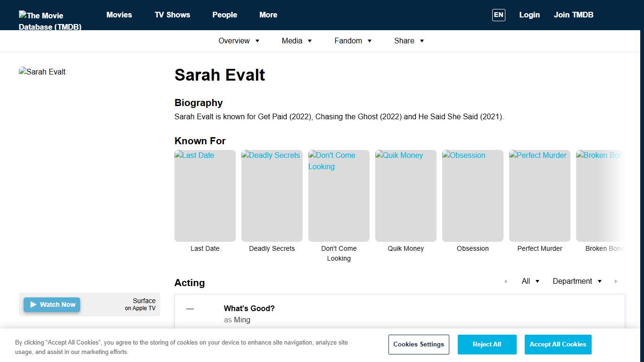Open the Media dropdown menu
Screen dimensions: 644x362
pyautogui.click(x=297, y=41)
